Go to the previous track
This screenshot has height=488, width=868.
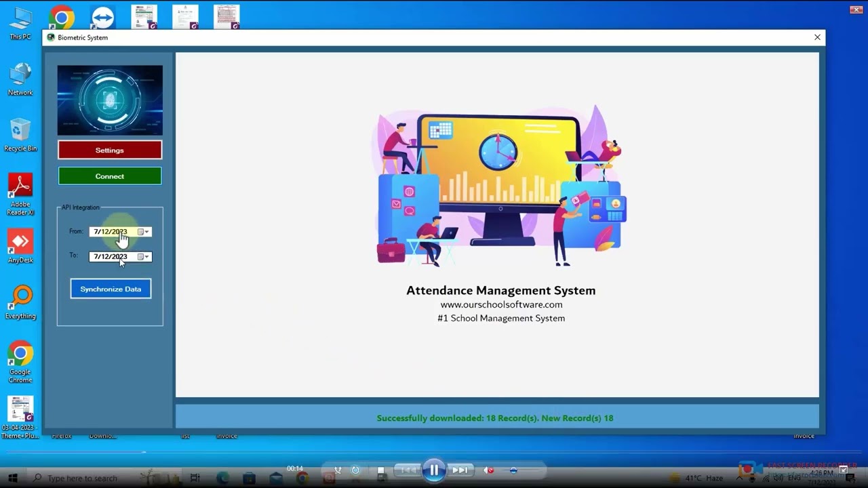point(408,470)
